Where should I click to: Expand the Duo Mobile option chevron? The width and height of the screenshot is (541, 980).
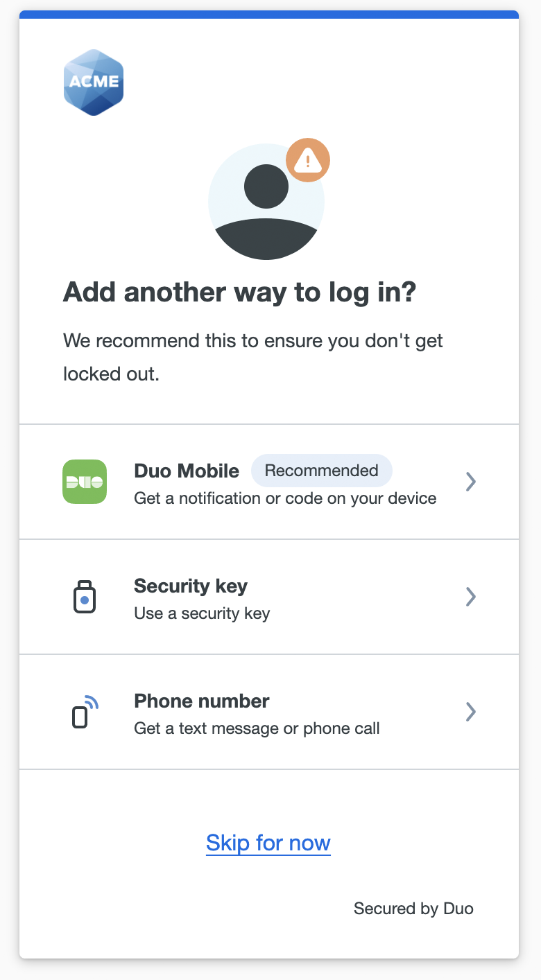471,482
